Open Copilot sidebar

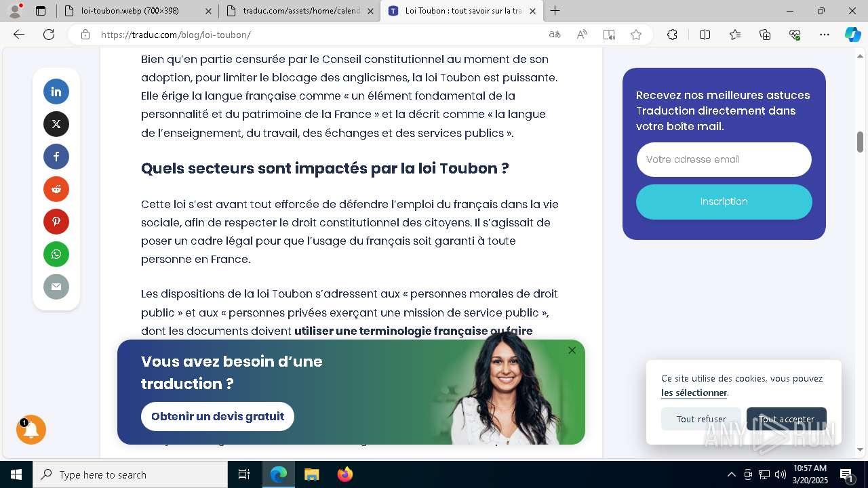coord(853,35)
